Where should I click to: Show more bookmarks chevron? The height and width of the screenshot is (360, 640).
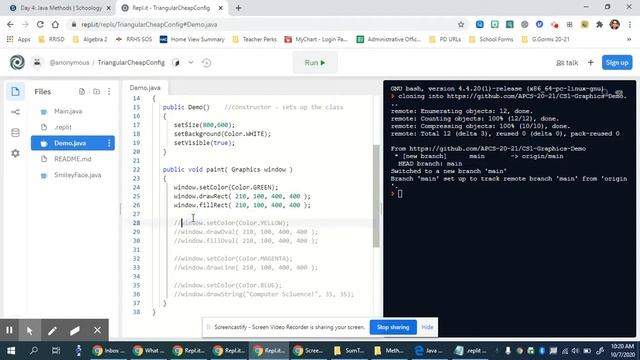point(629,39)
